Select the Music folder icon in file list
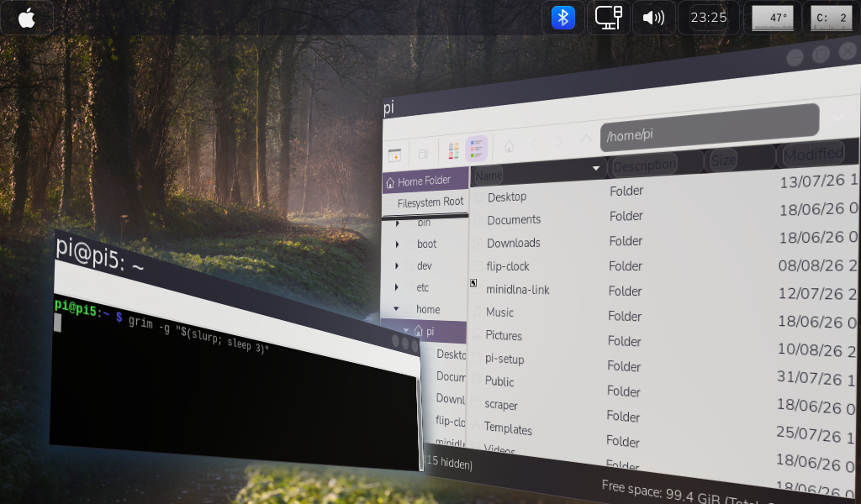This screenshot has width=861, height=504. click(478, 312)
